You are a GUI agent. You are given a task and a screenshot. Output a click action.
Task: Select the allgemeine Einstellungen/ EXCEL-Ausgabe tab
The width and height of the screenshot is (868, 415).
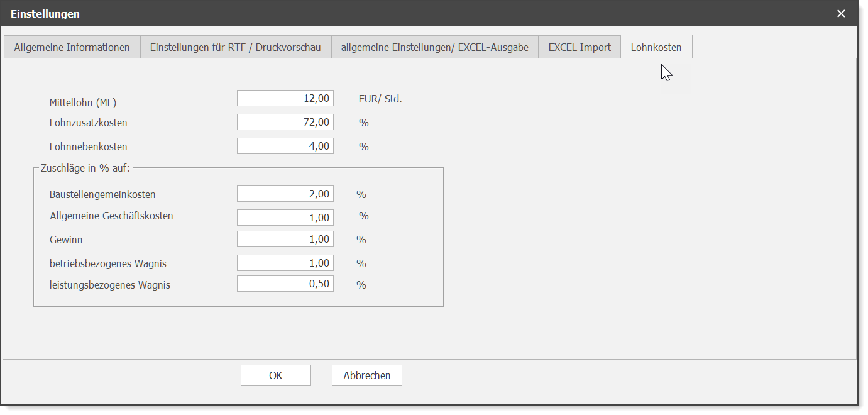tap(434, 47)
